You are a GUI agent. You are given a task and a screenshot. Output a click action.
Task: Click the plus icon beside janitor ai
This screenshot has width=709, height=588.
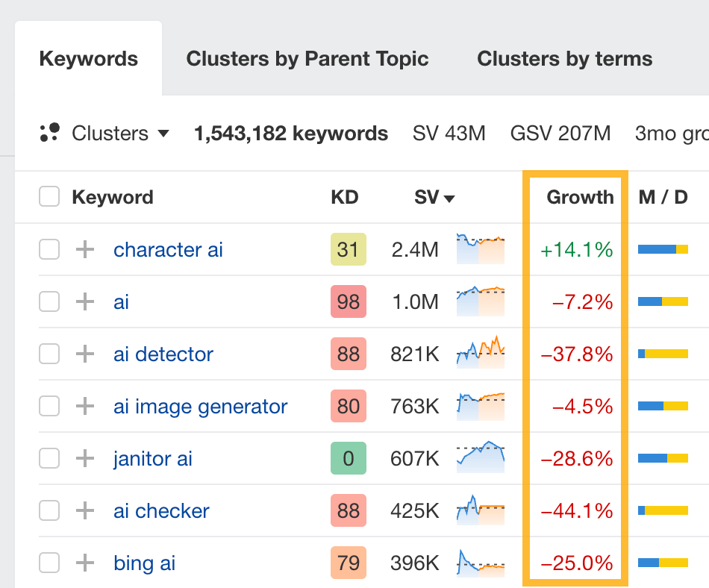tap(84, 458)
